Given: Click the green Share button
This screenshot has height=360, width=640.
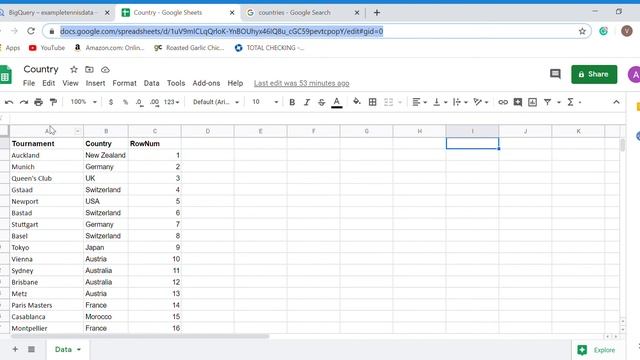Looking at the screenshot, I should 594,74.
